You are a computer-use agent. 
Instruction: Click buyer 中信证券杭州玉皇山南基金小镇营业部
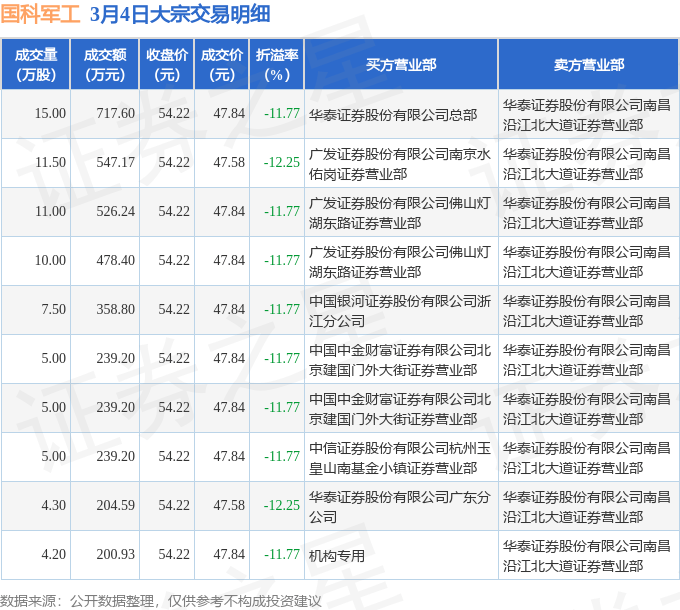(x=399, y=458)
